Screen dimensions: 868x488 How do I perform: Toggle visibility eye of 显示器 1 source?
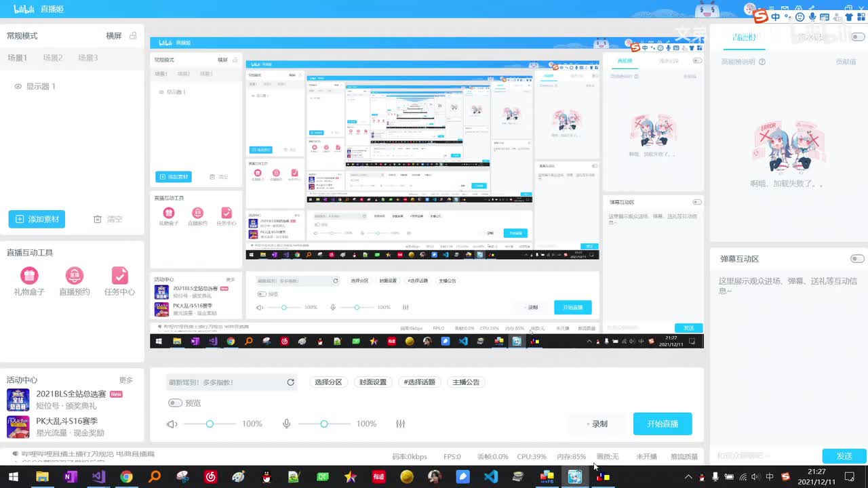(18, 87)
